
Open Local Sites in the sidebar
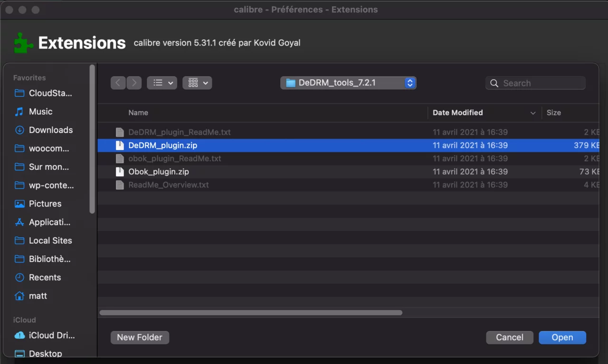point(43,241)
